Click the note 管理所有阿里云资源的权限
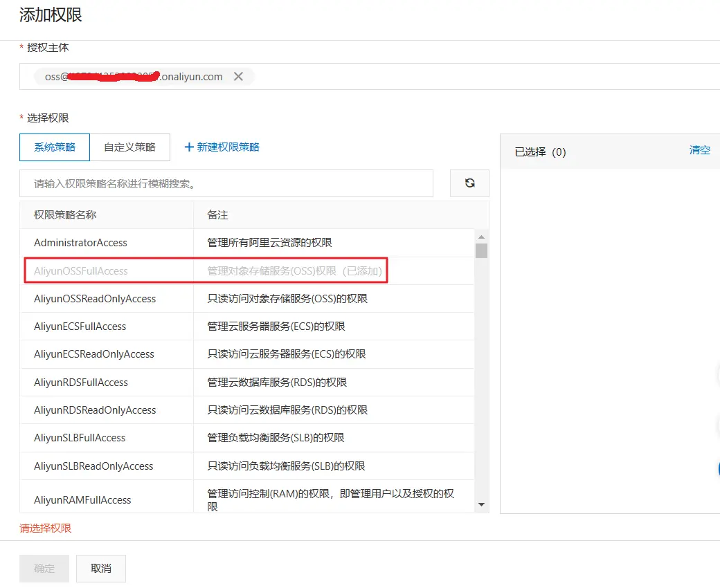The image size is (720, 588). point(269,243)
